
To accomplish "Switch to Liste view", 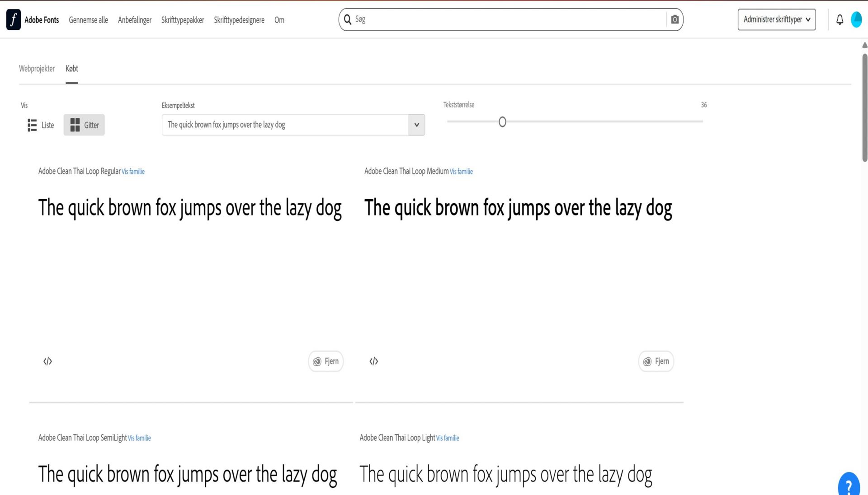I will pyautogui.click(x=41, y=125).
